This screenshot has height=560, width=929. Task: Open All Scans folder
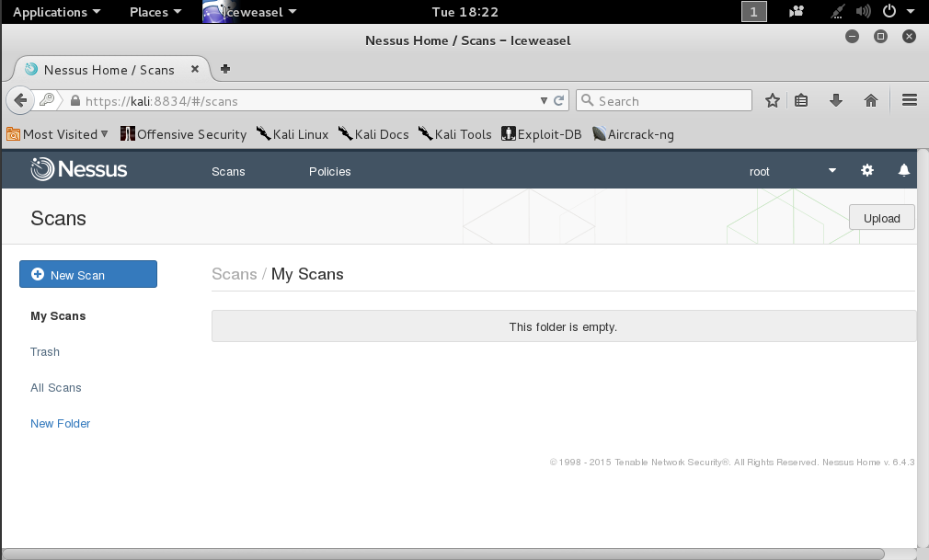56,387
